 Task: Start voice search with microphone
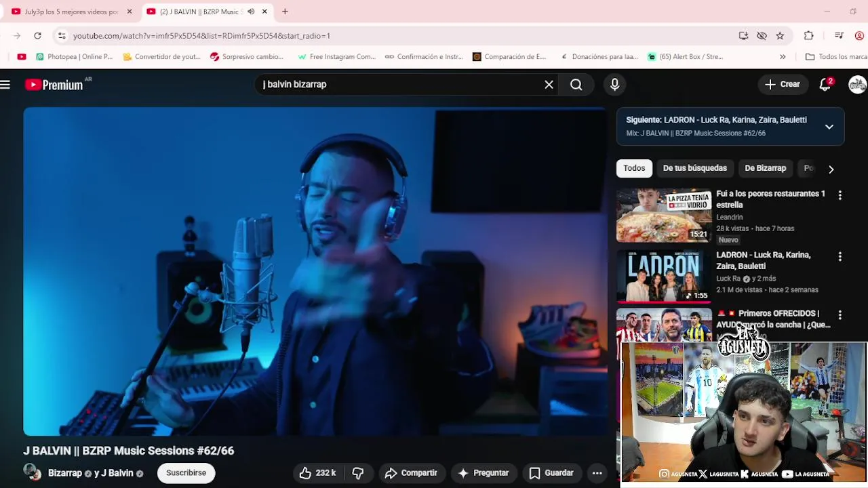click(614, 85)
